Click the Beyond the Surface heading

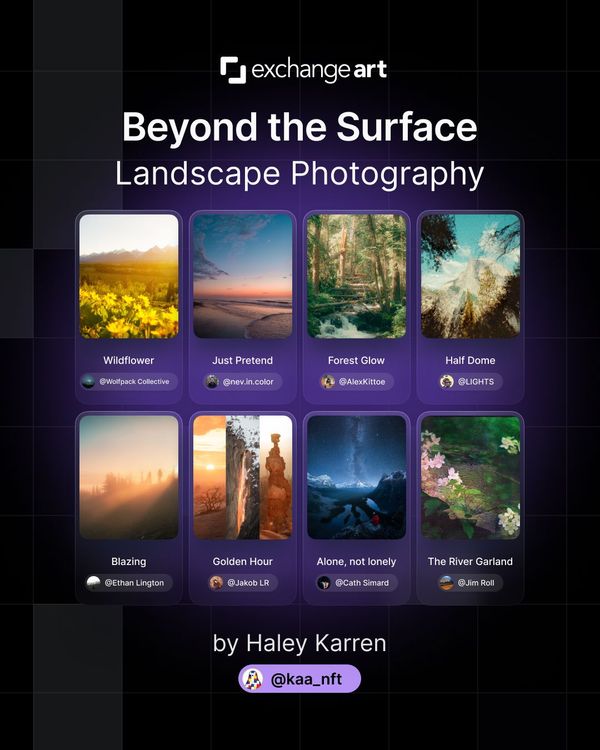click(300, 127)
